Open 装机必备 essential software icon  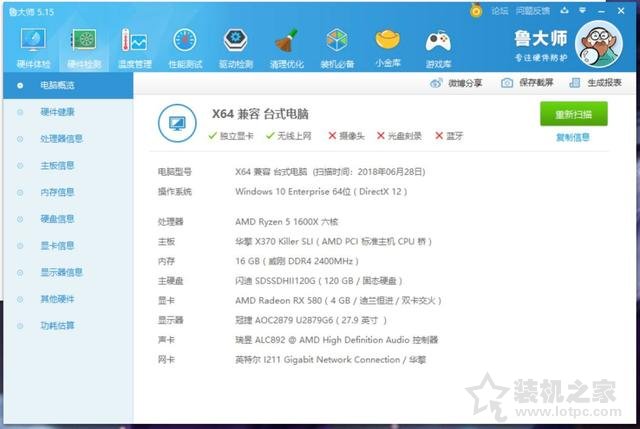(x=337, y=48)
